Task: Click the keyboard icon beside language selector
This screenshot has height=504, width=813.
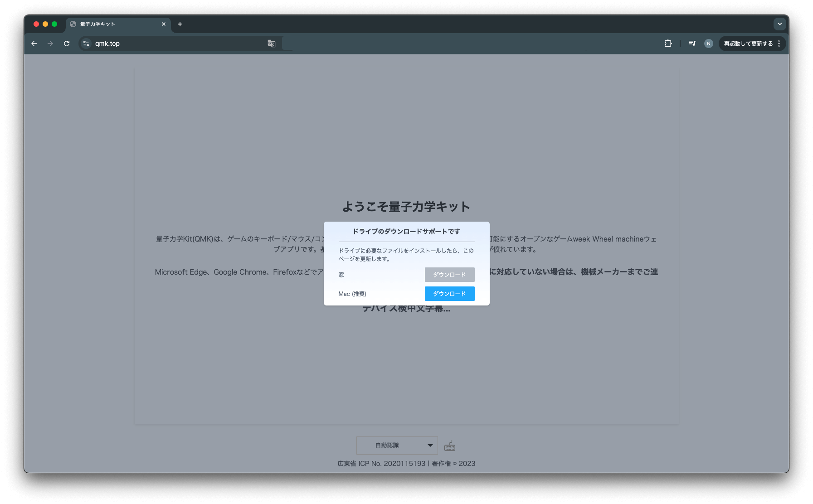Action: [x=450, y=446]
